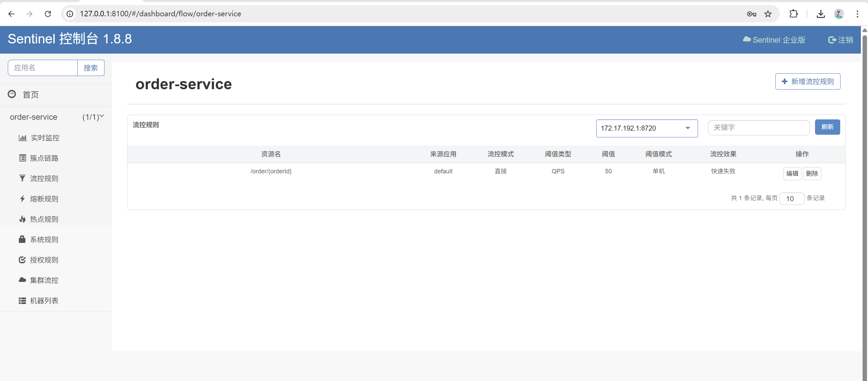
Task: Click the list icon for 机器列表
Action: pyautogui.click(x=22, y=301)
